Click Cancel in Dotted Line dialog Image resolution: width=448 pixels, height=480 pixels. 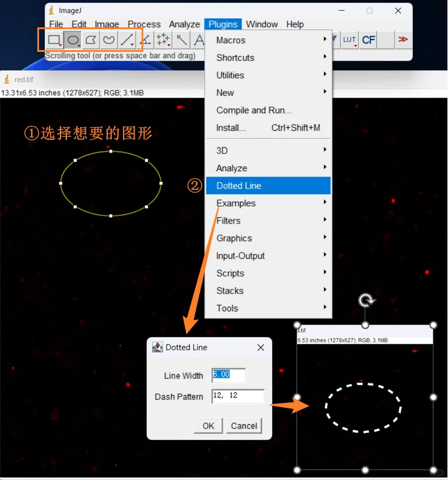click(x=244, y=426)
